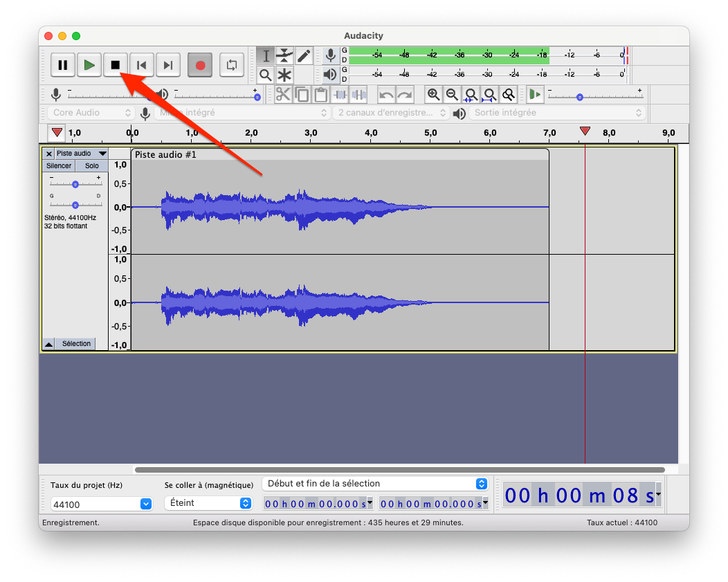Toggle the Loop playback button
This screenshot has width=728, height=582.
tap(231, 65)
